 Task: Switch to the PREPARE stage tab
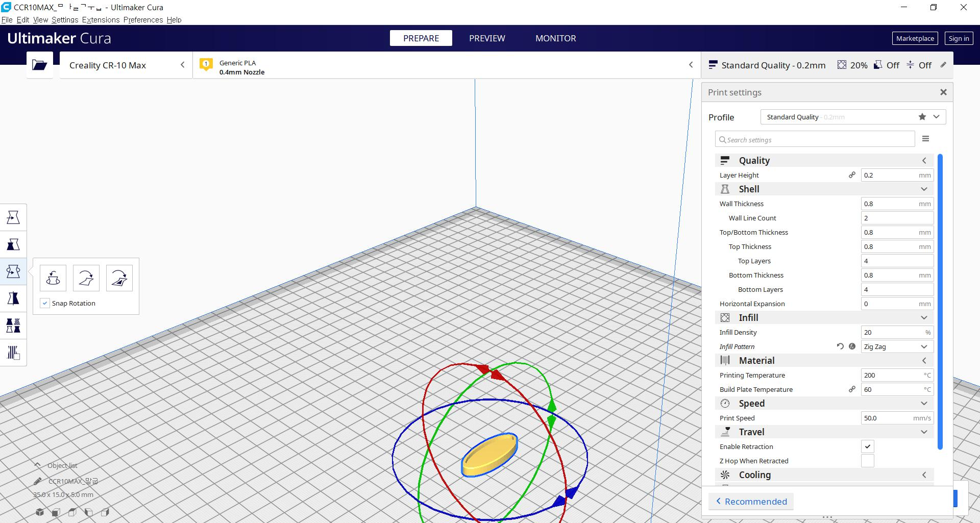tap(421, 38)
